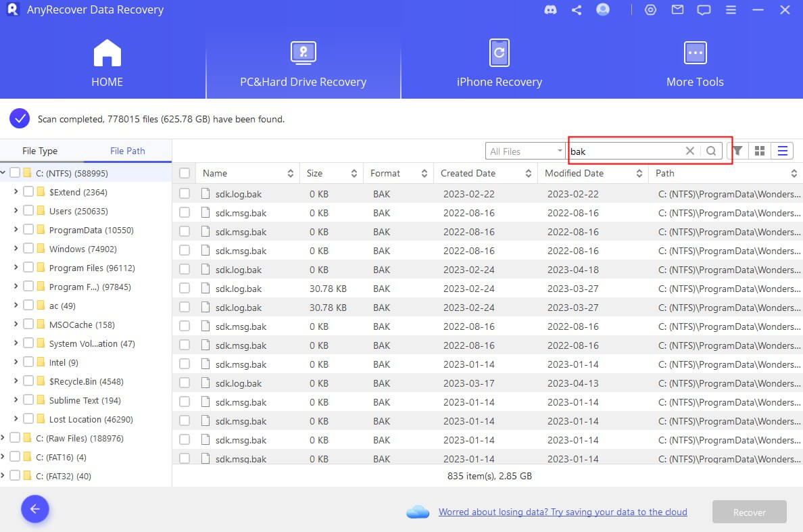803x532 pixels.
Task: Click the share icon in title bar
Action: pyautogui.click(x=577, y=9)
